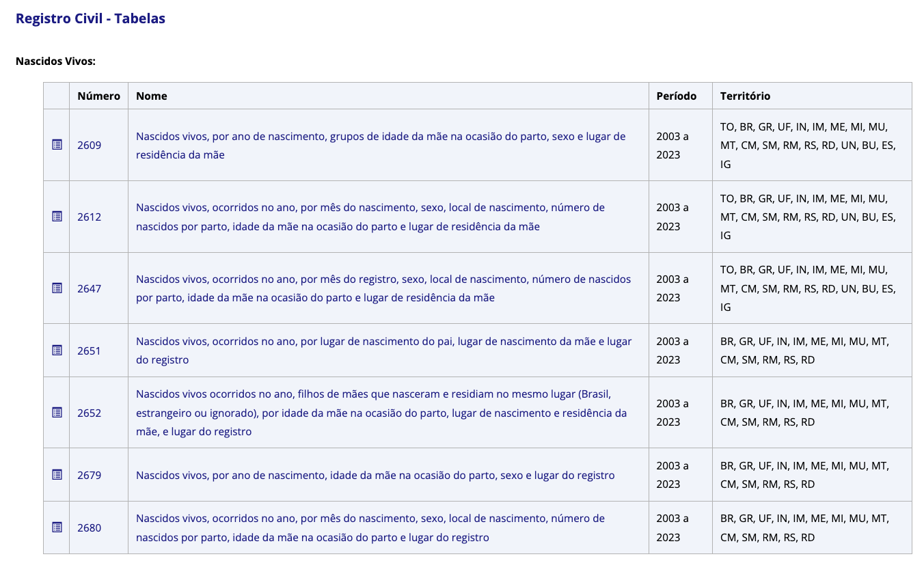
Task: Open 'por ano de nascimento, idade da mãe' lugar do registro link
Action: click(x=375, y=476)
